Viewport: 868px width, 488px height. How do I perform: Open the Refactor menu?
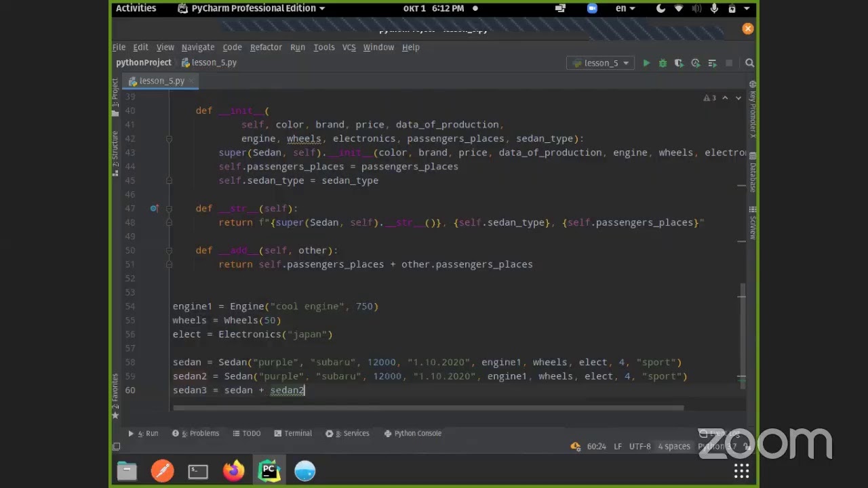pos(266,47)
